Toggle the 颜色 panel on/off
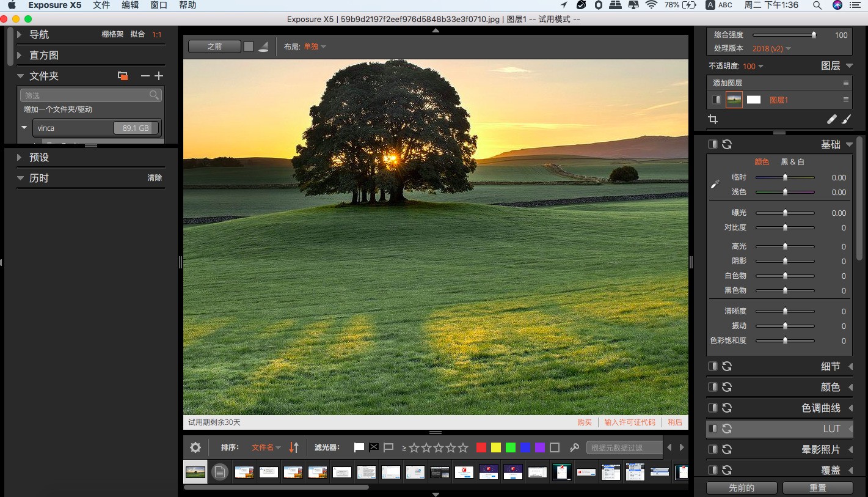 712,387
